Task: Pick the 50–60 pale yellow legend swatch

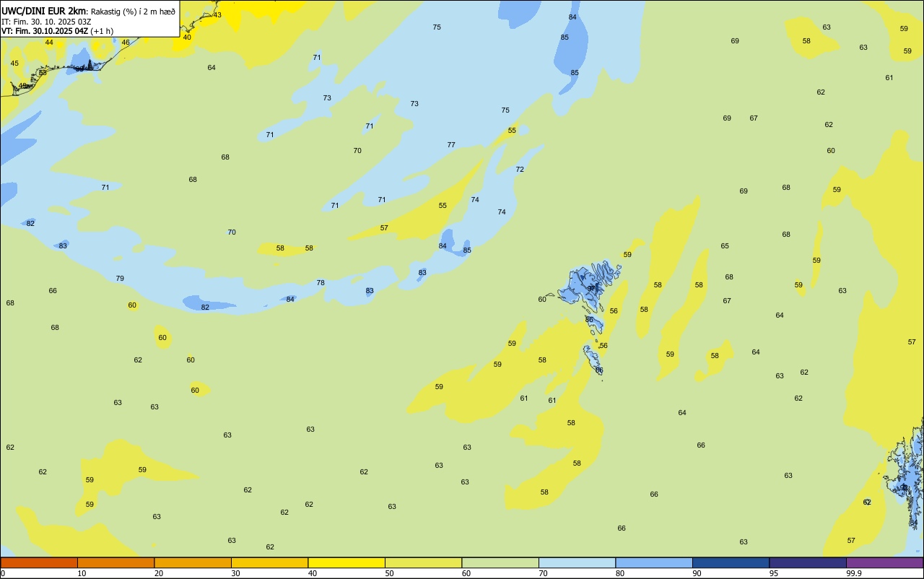Action: [x=423, y=562]
